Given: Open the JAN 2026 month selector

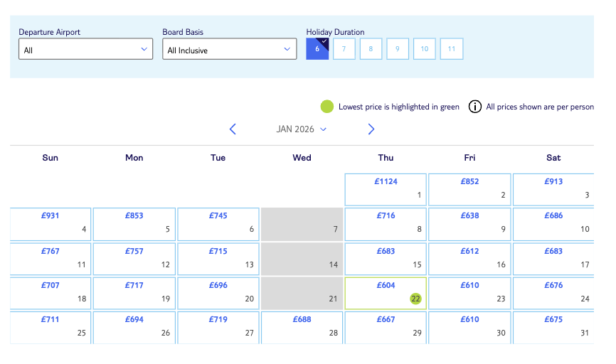Looking at the screenshot, I should click(x=302, y=129).
